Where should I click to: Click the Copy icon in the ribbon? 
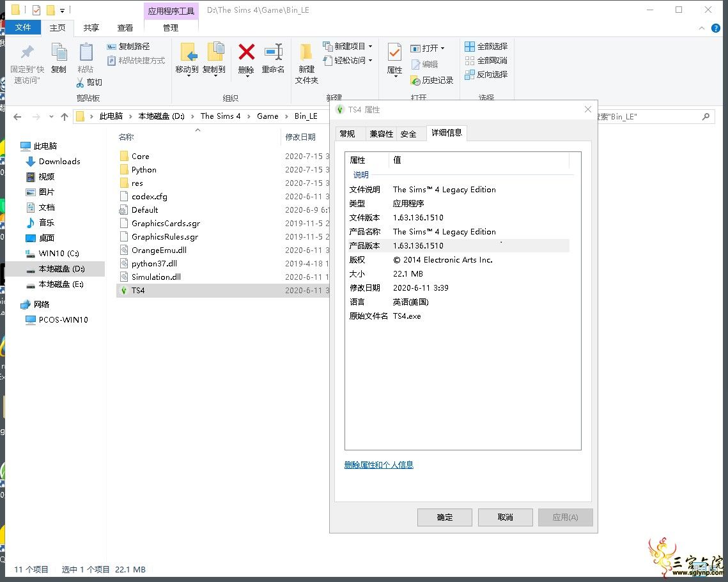[x=59, y=52]
